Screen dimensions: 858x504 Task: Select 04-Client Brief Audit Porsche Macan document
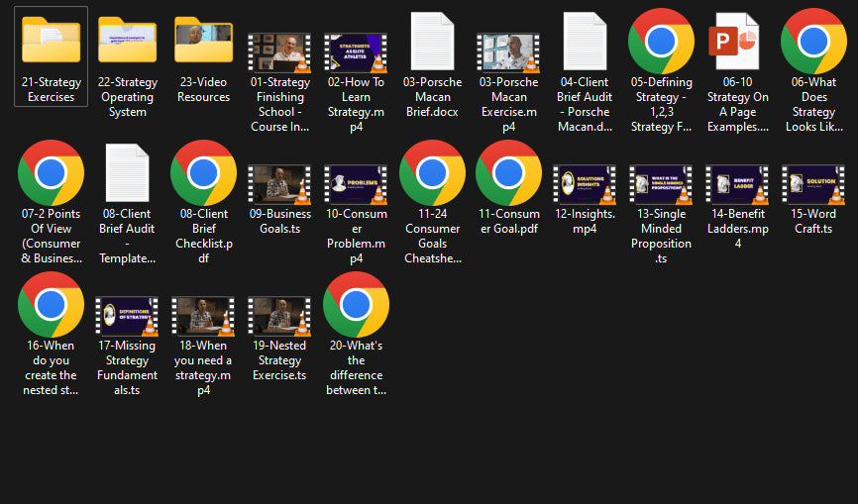coord(585,42)
